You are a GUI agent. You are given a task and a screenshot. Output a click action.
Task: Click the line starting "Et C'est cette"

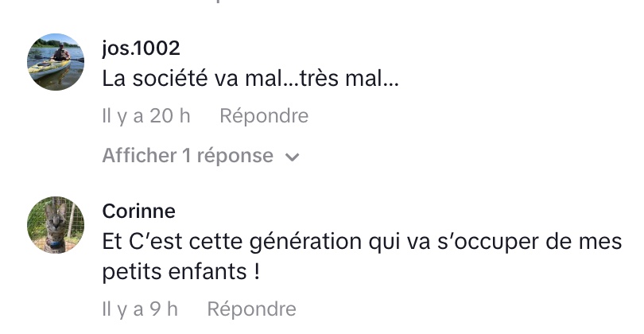point(362,242)
